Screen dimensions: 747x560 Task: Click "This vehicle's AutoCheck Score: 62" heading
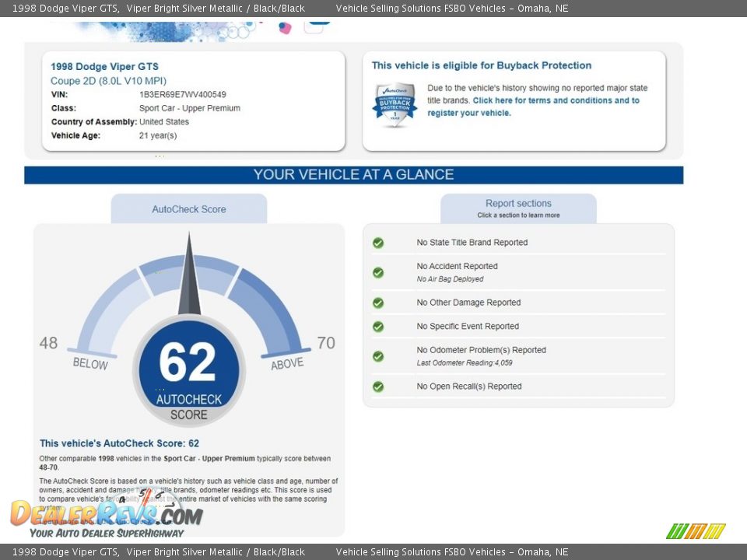coord(119,443)
